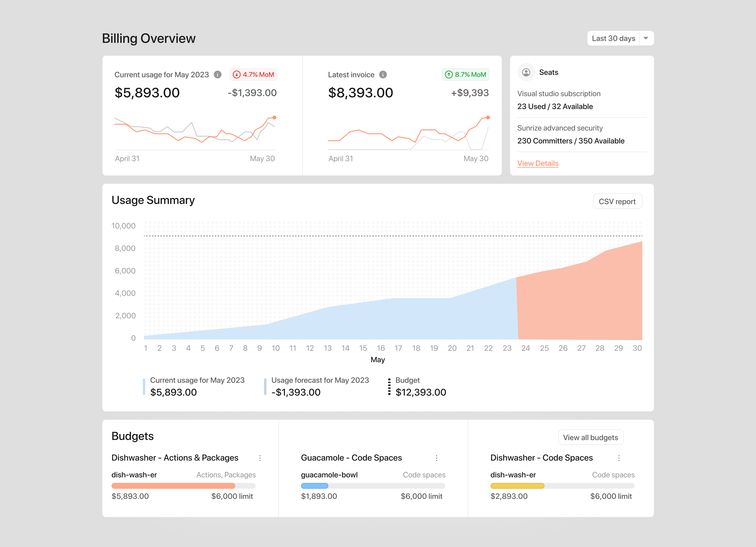This screenshot has height=547, width=756.
Task: Open options menu for Guacamole - Code Spaces
Action: 437,458
